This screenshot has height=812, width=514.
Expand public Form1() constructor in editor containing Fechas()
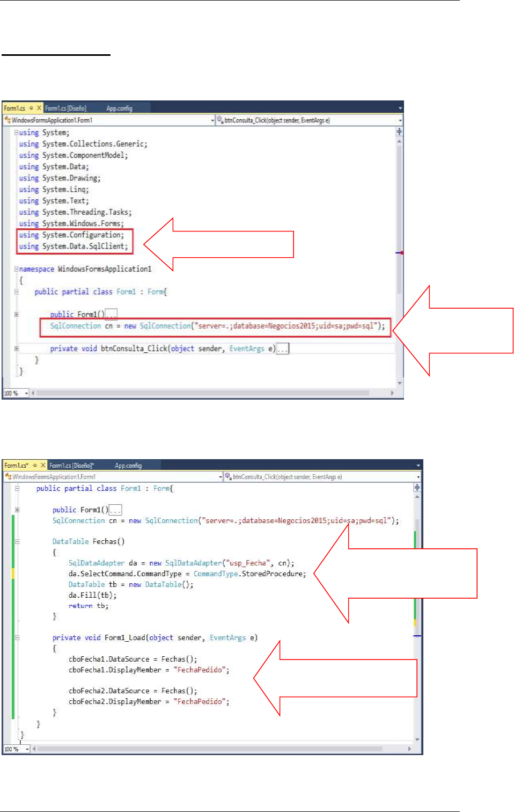click(17, 510)
